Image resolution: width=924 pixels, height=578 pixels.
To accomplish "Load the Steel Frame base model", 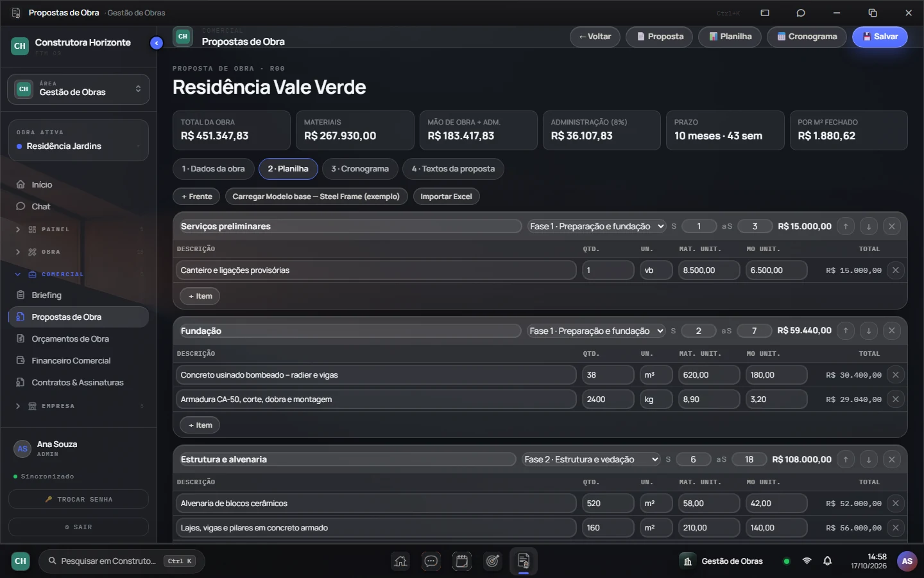I will pyautogui.click(x=316, y=197).
